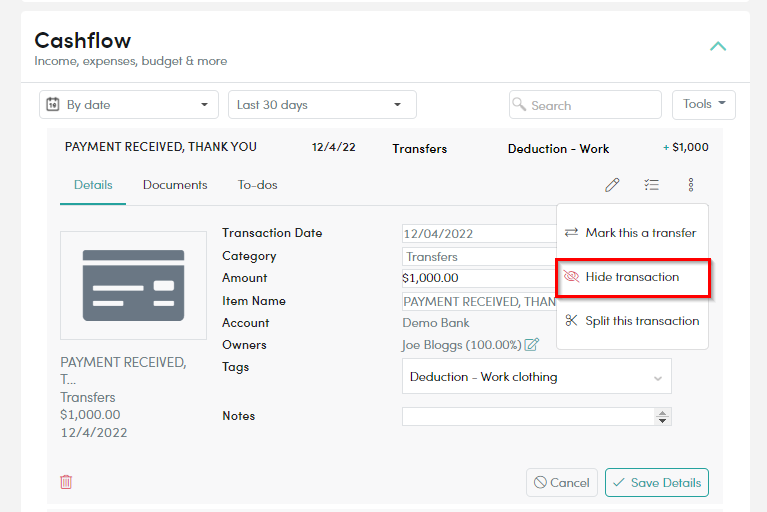Click the Transaction Date field
767x512 pixels.
[x=479, y=234]
